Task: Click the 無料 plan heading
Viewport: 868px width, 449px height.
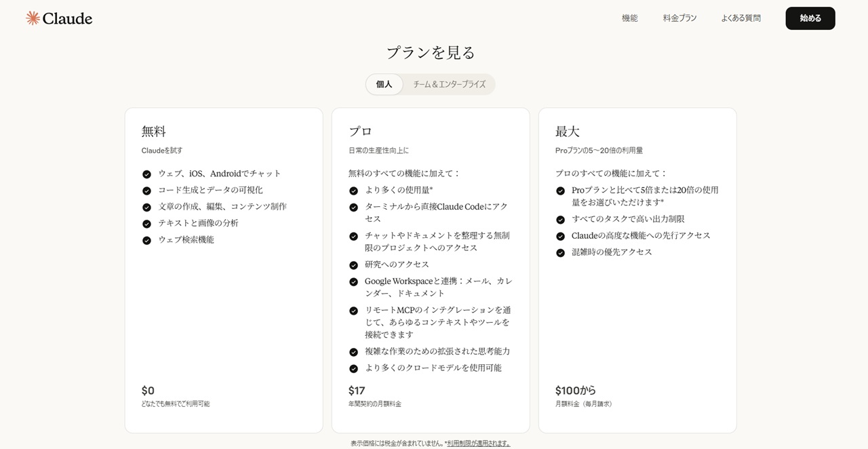Action: tap(154, 132)
